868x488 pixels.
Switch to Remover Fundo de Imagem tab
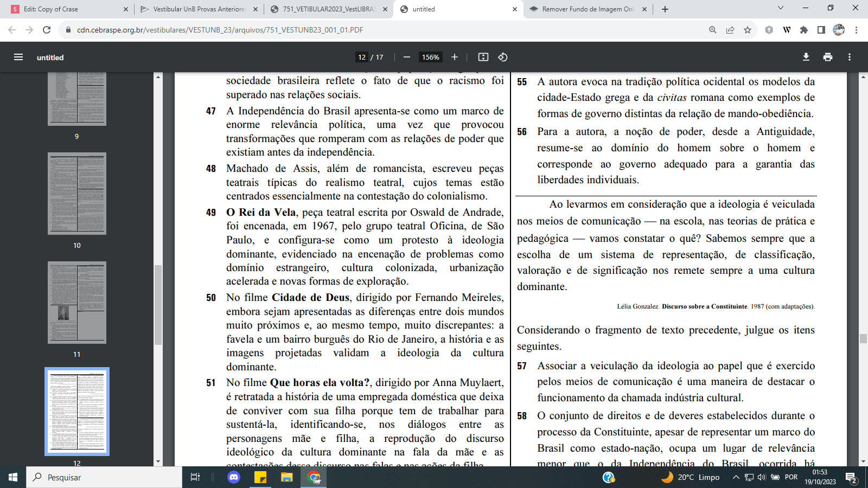[589, 9]
